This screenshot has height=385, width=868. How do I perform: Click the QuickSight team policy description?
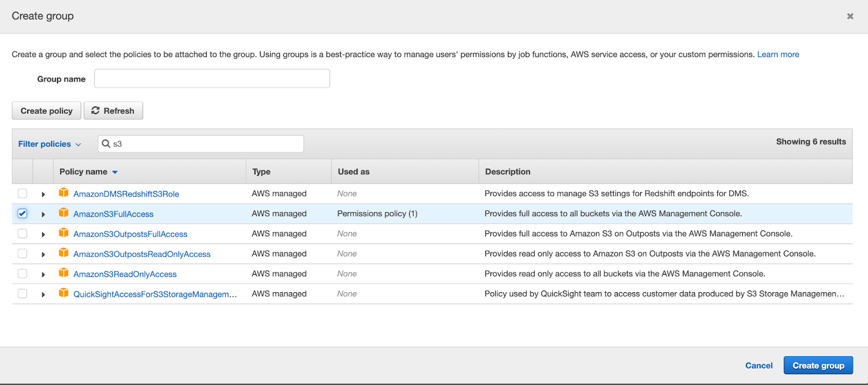(665, 294)
